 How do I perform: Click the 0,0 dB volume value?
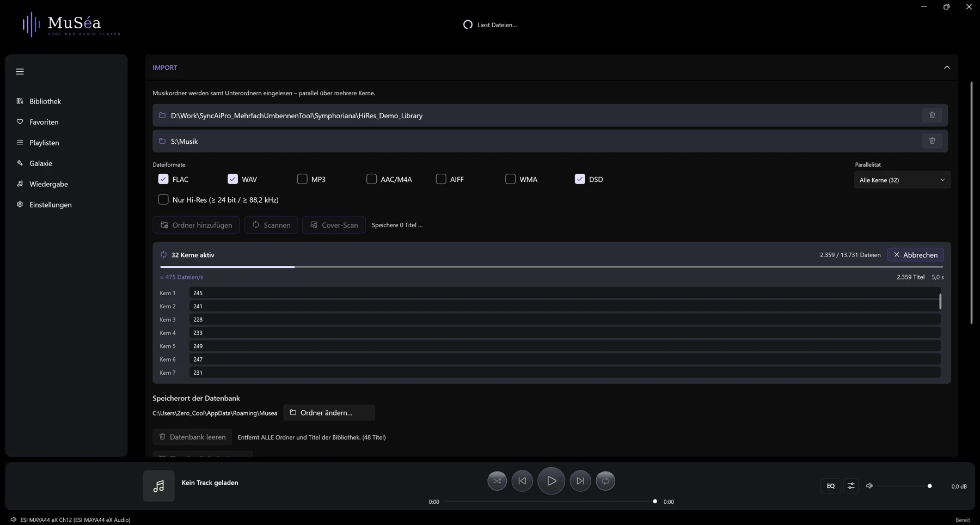click(959, 486)
